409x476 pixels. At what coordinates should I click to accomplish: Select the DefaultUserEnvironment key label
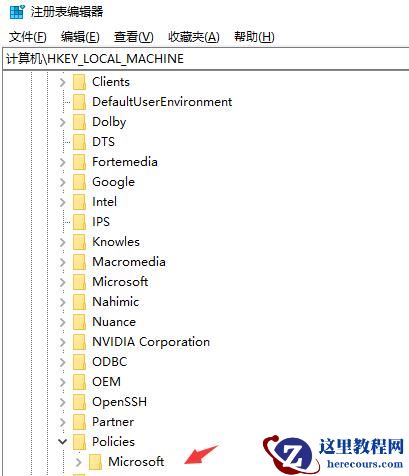pyautogui.click(x=162, y=102)
